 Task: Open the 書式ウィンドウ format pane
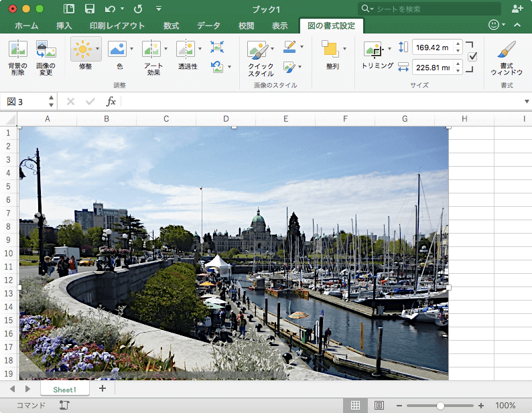507,50
